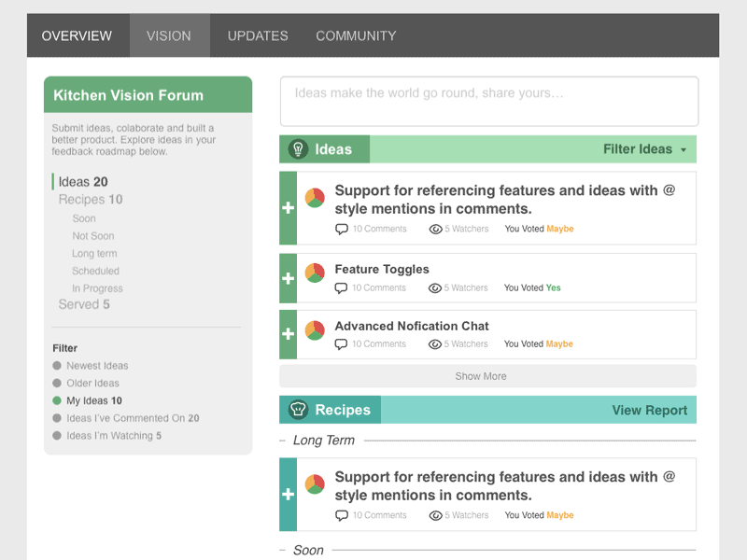747x560 pixels.
Task: Select the Newest Ideas filter
Action: pyautogui.click(x=90, y=366)
